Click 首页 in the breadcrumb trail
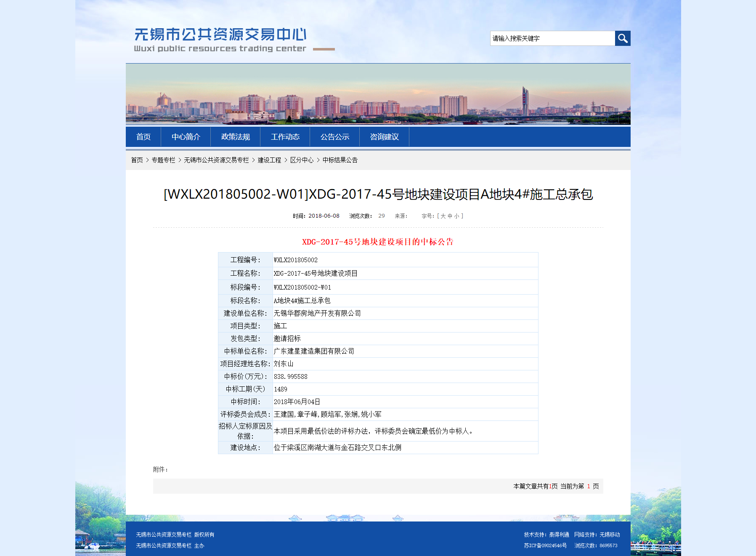756x556 pixels. (x=137, y=160)
